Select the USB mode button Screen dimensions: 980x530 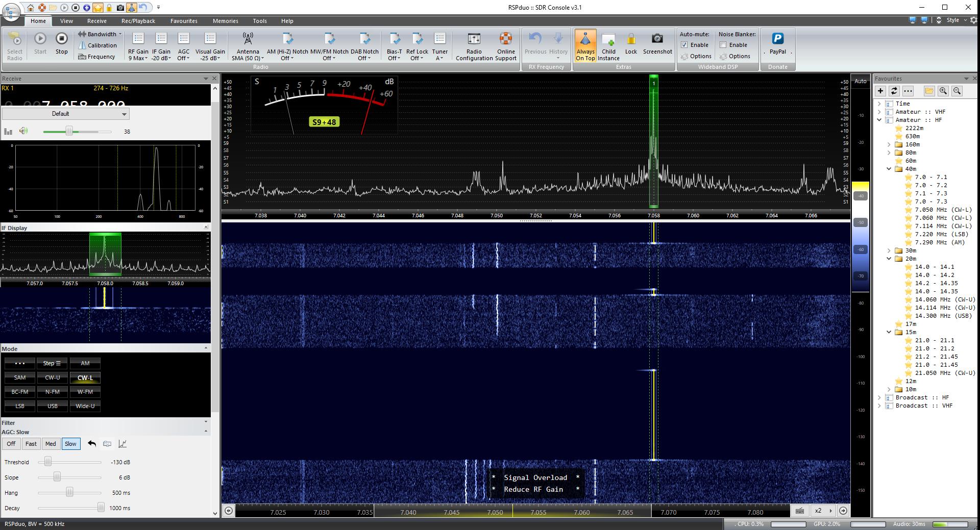point(53,406)
